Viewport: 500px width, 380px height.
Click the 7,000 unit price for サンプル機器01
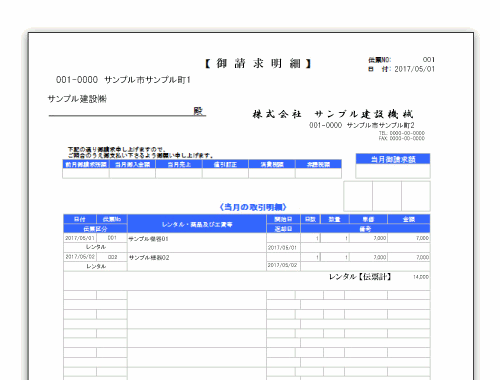pyautogui.click(x=380, y=238)
